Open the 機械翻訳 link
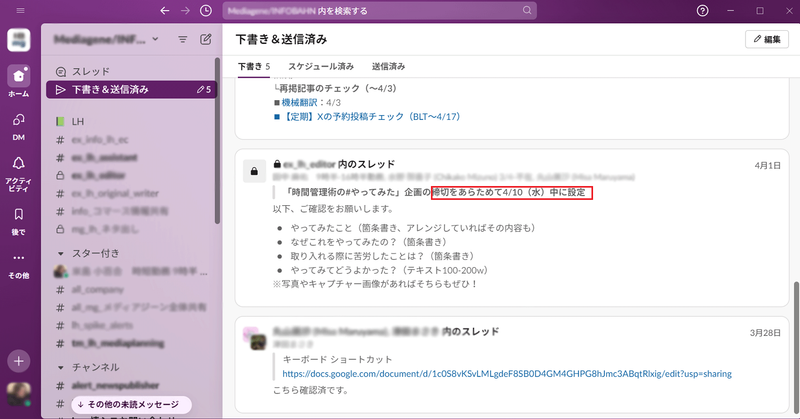Viewport: 800px width, 419px height. click(299, 103)
